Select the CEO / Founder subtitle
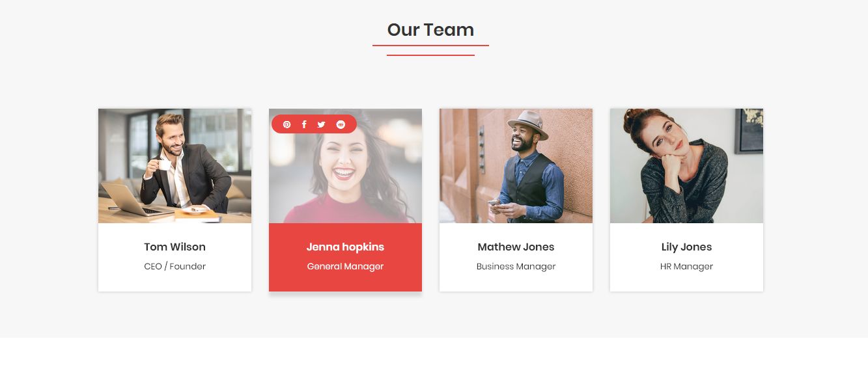The width and height of the screenshot is (868, 380). pos(175,266)
